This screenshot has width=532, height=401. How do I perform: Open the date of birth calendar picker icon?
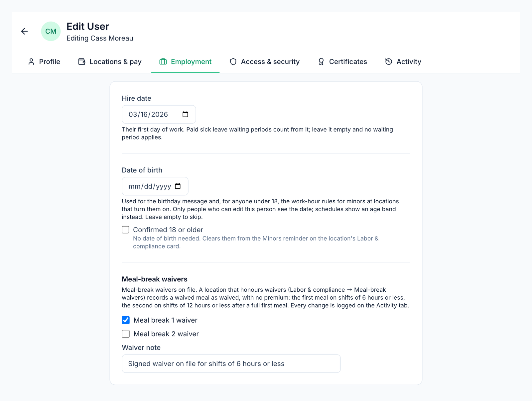178,186
